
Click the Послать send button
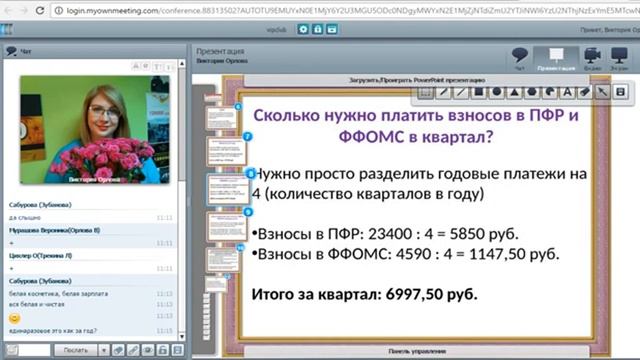[76, 350]
